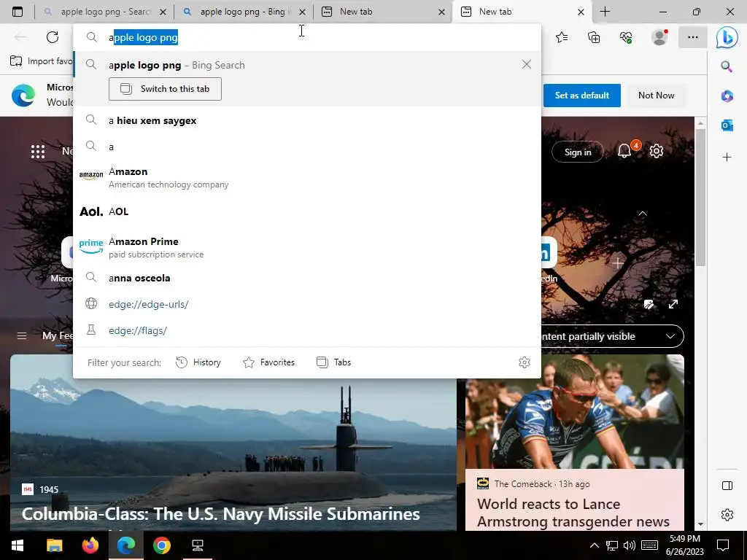
Task: Open the notification center in taskbar
Action: click(x=723, y=545)
